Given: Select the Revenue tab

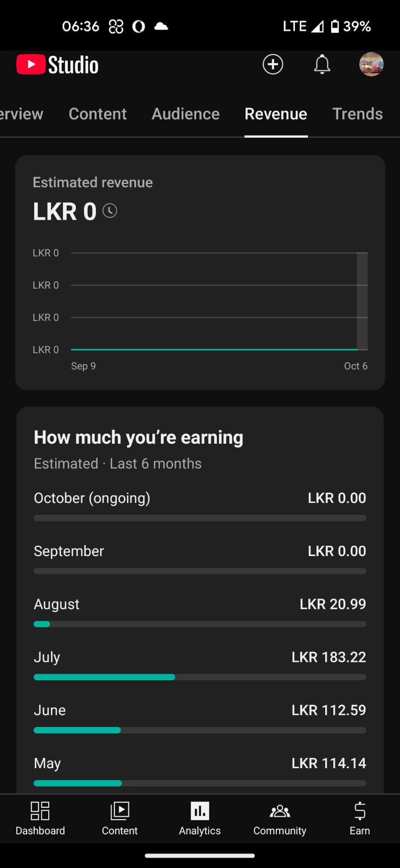Looking at the screenshot, I should click(276, 114).
